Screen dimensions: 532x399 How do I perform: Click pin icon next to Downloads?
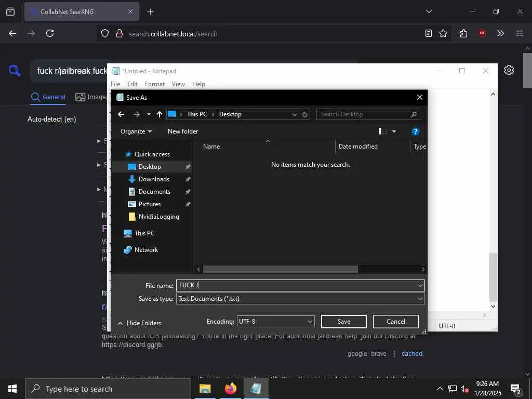click(188, 179)
